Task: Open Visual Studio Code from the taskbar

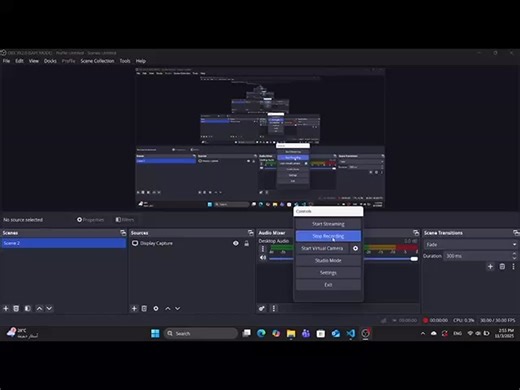Action: click(x=351, y=333)
